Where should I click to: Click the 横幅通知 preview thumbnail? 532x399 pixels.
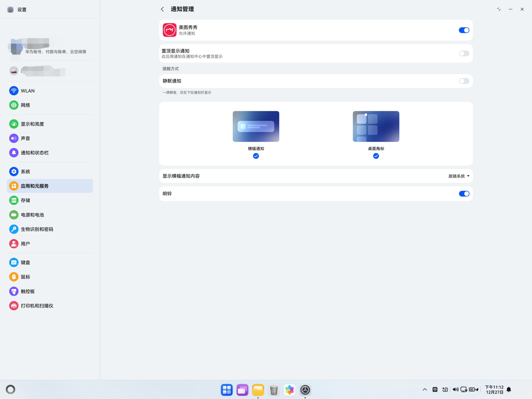click(x=256, y=126)
